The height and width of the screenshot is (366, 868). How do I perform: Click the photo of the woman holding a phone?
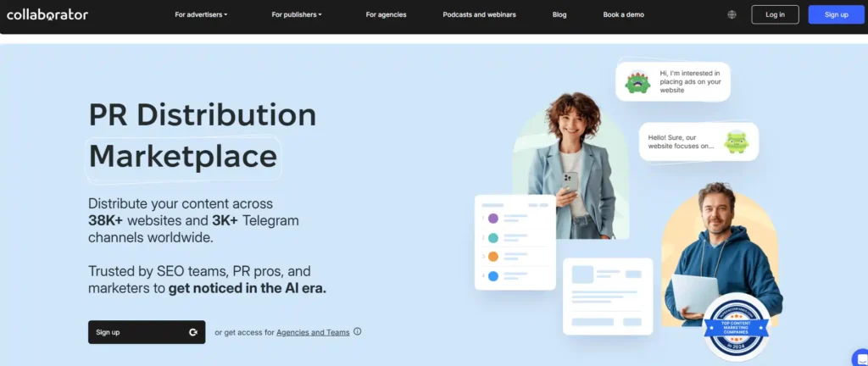(x=570, y=161)
